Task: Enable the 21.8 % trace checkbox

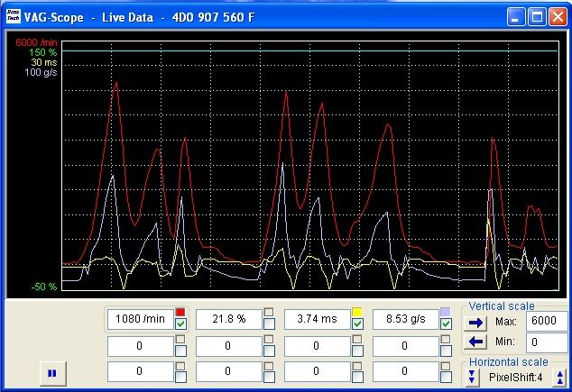Action: click(x=269, y=324)
